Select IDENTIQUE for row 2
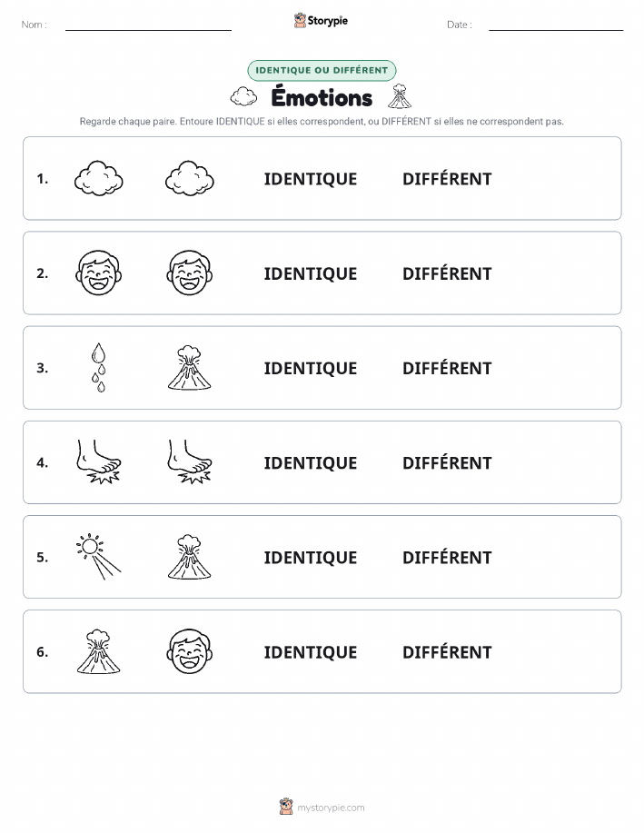 (311, 273)
